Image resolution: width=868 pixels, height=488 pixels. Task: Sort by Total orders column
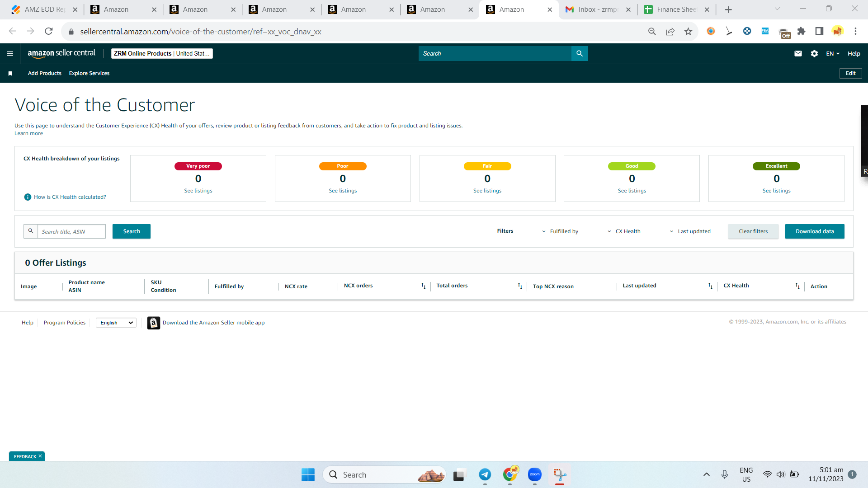click(x=520, y=286)
